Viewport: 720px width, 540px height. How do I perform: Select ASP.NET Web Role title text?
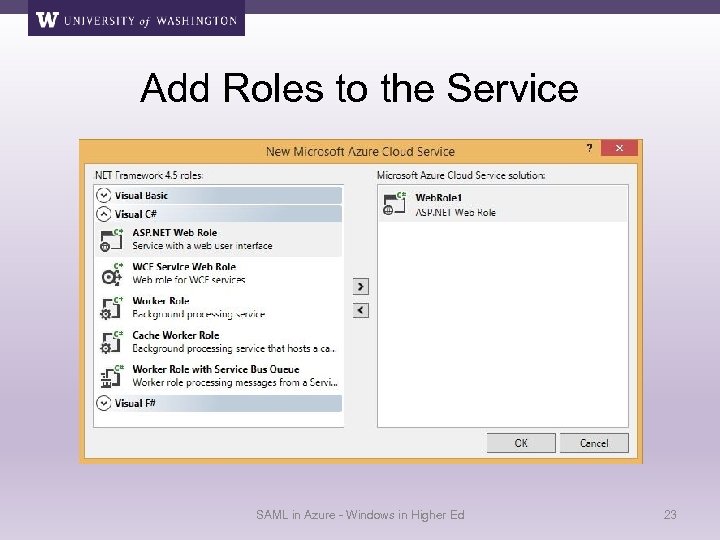tap(174, 233)
